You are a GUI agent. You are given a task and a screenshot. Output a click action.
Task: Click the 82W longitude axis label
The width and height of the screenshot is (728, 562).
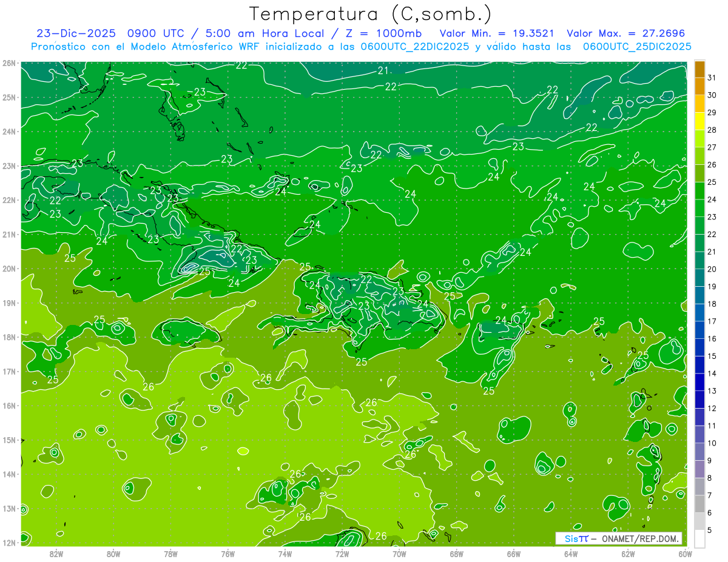(x=56, y=554)
